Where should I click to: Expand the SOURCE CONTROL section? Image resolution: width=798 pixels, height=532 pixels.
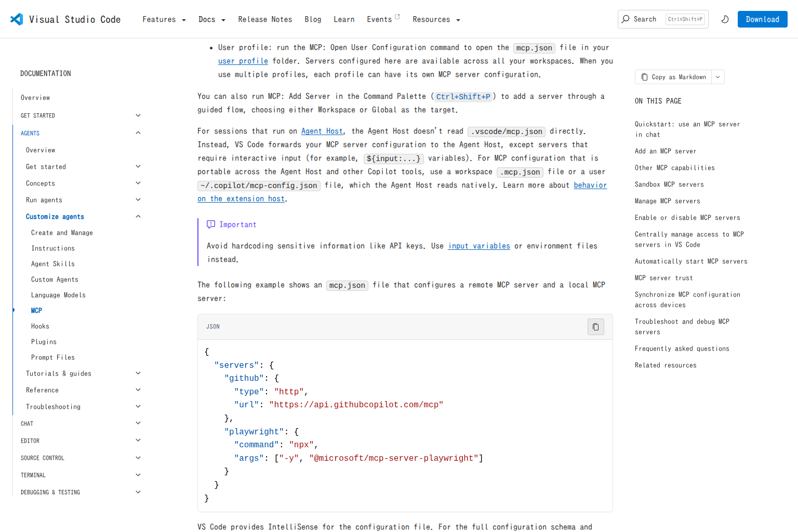pyautogui.click(x=138, y=458)
